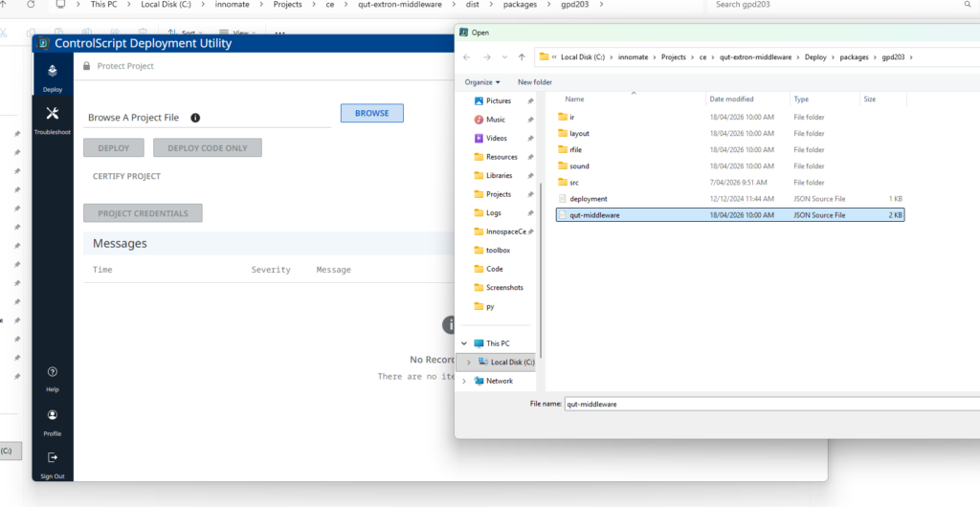Screen dimensions: 980x507
Task: Click the info icon beside Browse A Project File
Action: tap(195, 118)
